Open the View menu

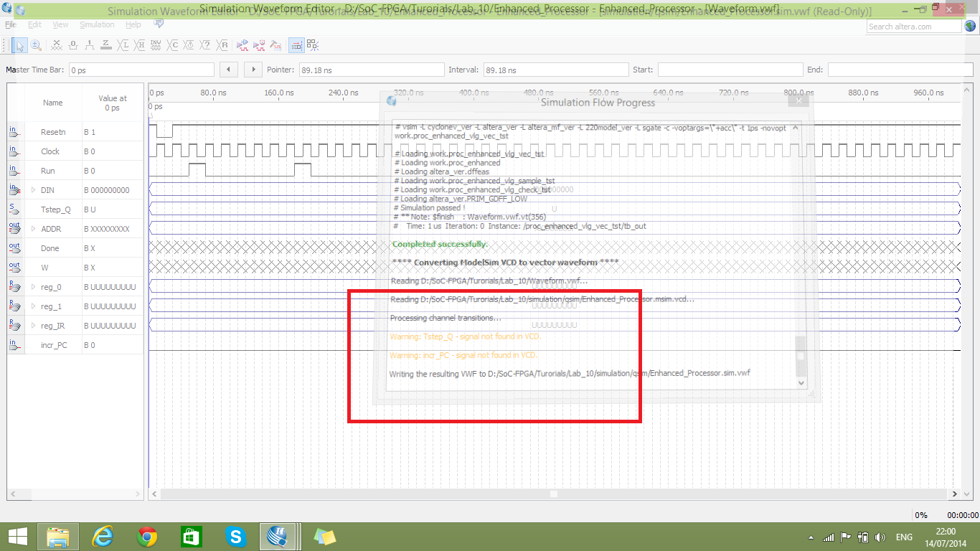pyautogui.click(x=61, y=24)
